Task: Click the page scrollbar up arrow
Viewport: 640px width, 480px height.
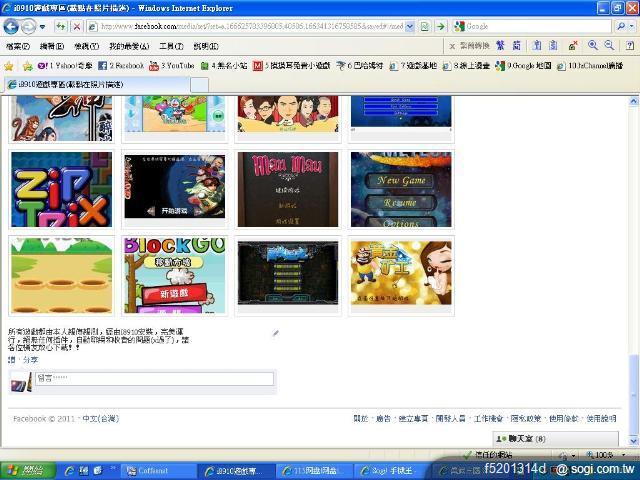Action: point(633,100)
